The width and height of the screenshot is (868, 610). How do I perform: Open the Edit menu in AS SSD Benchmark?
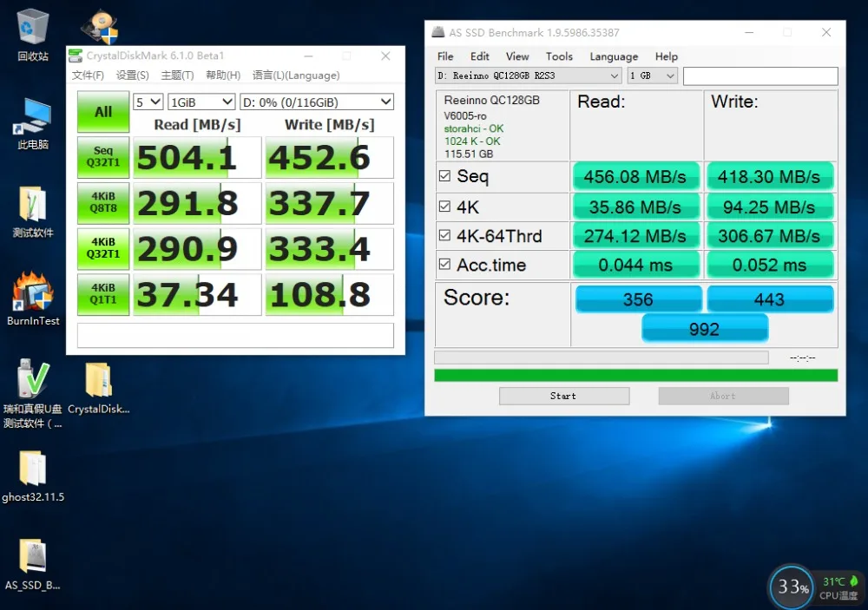479,56
